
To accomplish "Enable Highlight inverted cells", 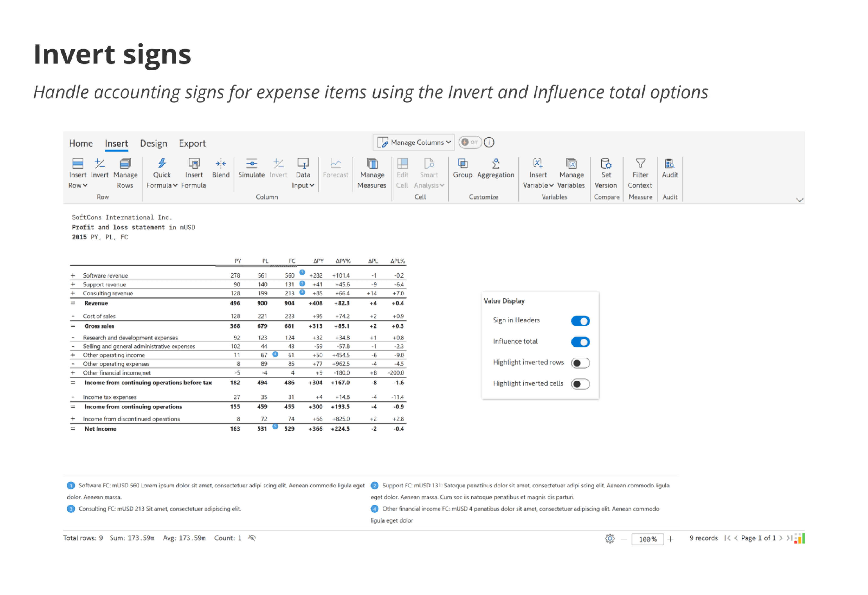I will click(580, 384).
